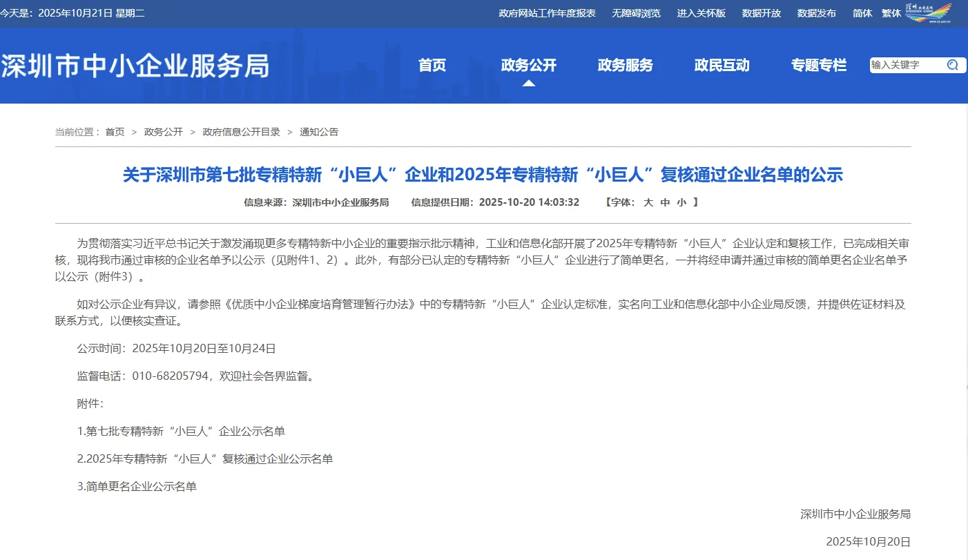Click 进入关怀版 link
This screenshot has height=560, width=968.
point(701,13)
